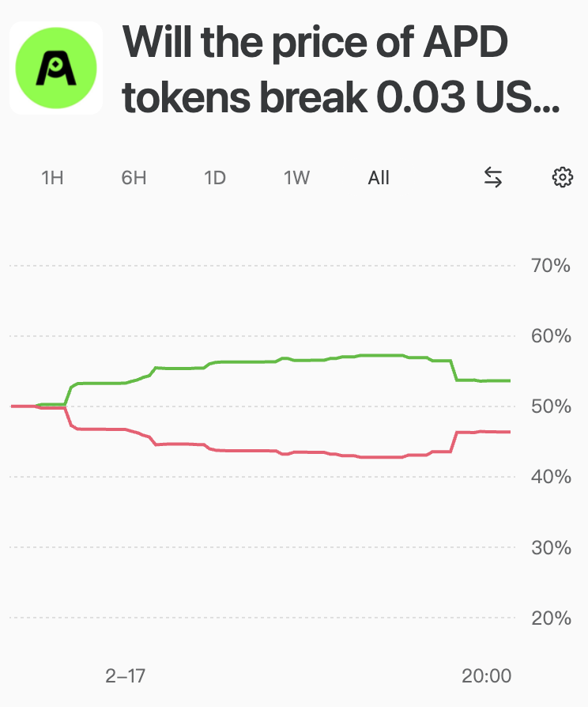The height and width of the screenshot is (707, 588).
Task: Click the green APD token logo
Action: tap(56, 68)
